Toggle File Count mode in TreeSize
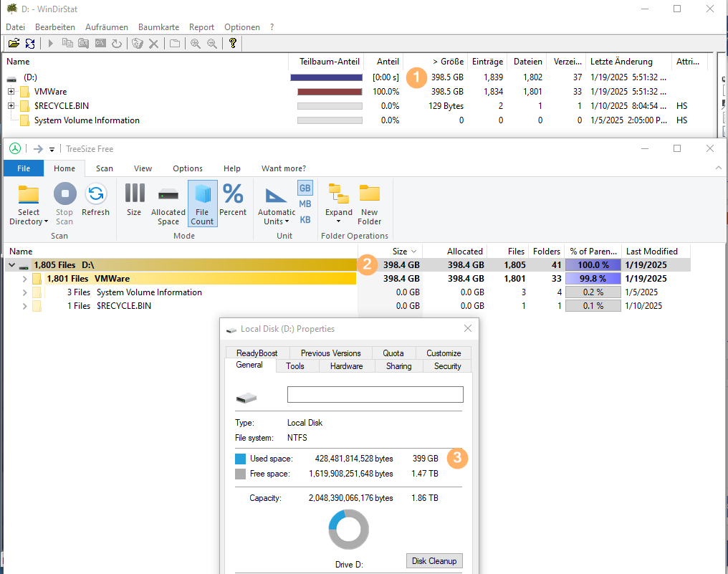 (x=203, y=204)
